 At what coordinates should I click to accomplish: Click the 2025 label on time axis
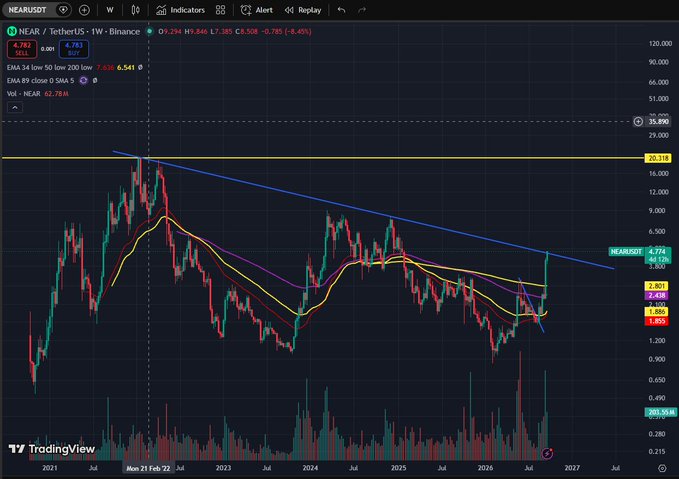[x=398, y=468]
